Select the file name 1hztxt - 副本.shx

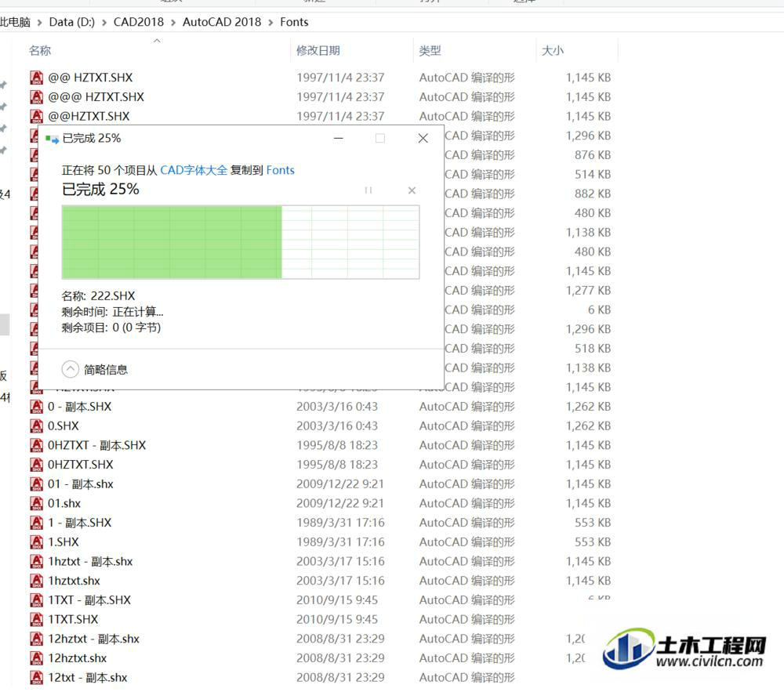[90, 562]
